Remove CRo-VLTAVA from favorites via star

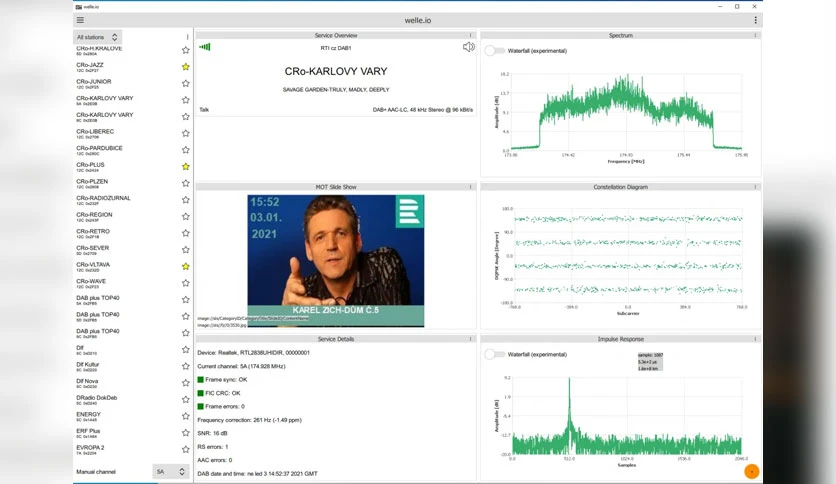[186, 266]
